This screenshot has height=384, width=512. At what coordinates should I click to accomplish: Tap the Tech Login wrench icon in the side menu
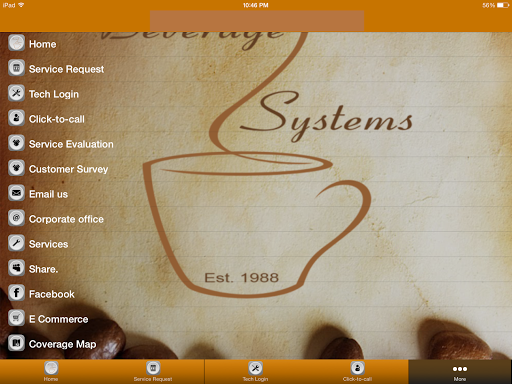click(16, 93)
